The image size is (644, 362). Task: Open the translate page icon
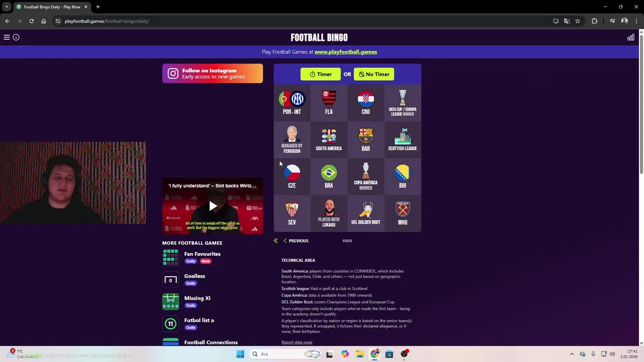click(567, 21)
